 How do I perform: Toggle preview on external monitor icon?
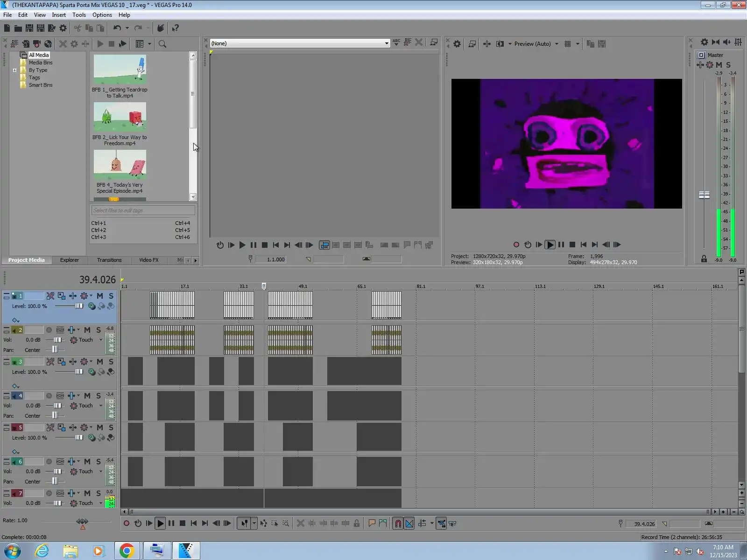[472, 44]
